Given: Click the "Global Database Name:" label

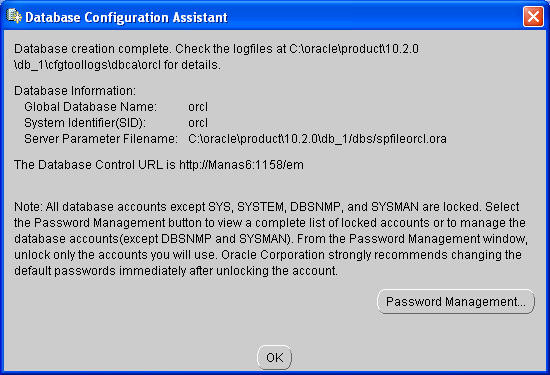Looking at the screenshot, I should [x=90, y=107].
